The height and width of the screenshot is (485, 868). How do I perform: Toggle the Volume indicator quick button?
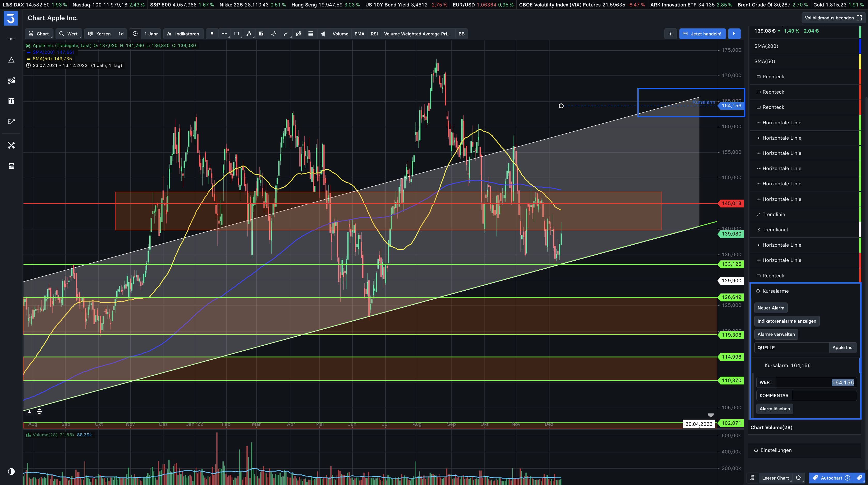[x=340, y=34]
